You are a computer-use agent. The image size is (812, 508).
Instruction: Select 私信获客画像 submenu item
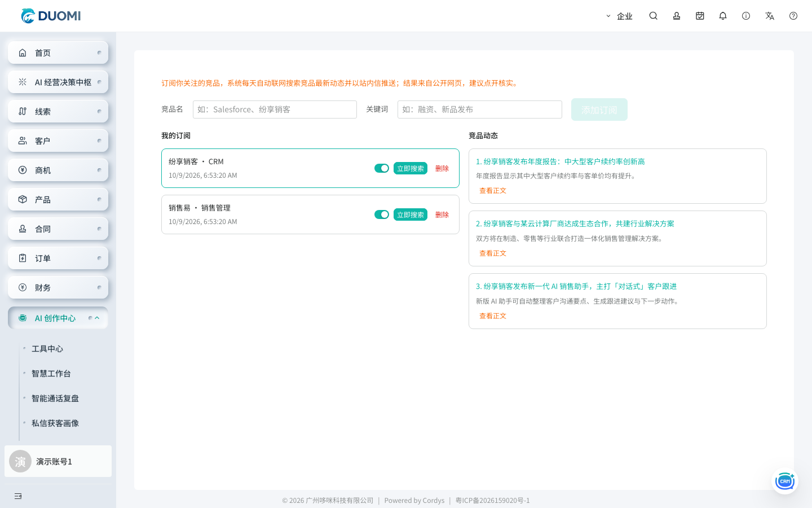55,423
